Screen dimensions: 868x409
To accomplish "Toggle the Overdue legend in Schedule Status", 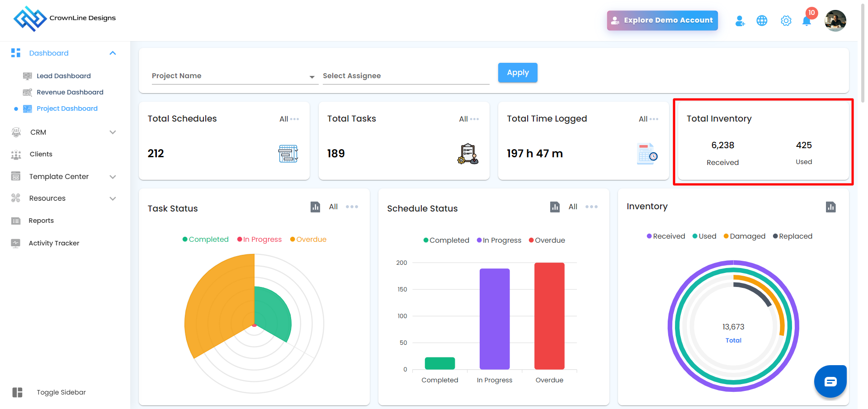I will pyautogui.click(x=547, y=240).
